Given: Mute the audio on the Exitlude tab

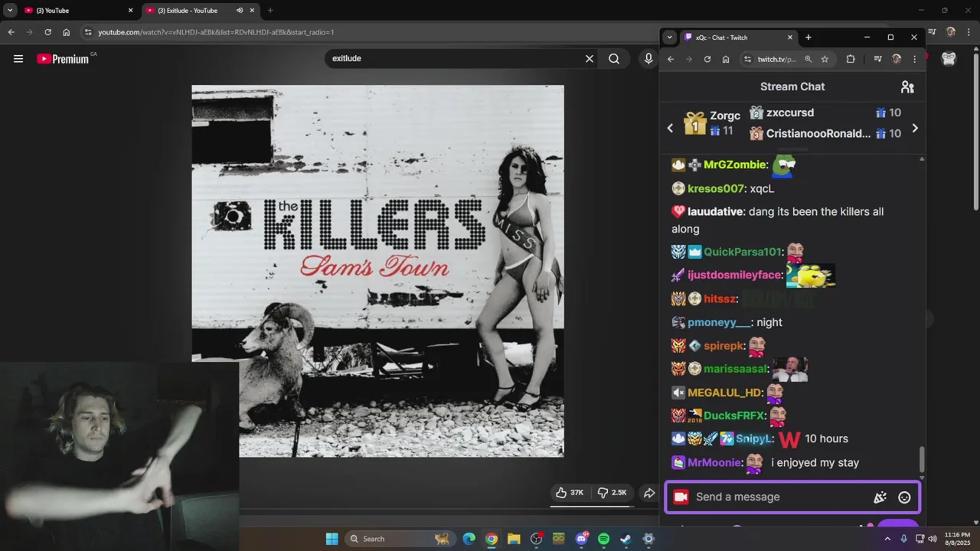Looking at the screenshot, I should 240,11.
